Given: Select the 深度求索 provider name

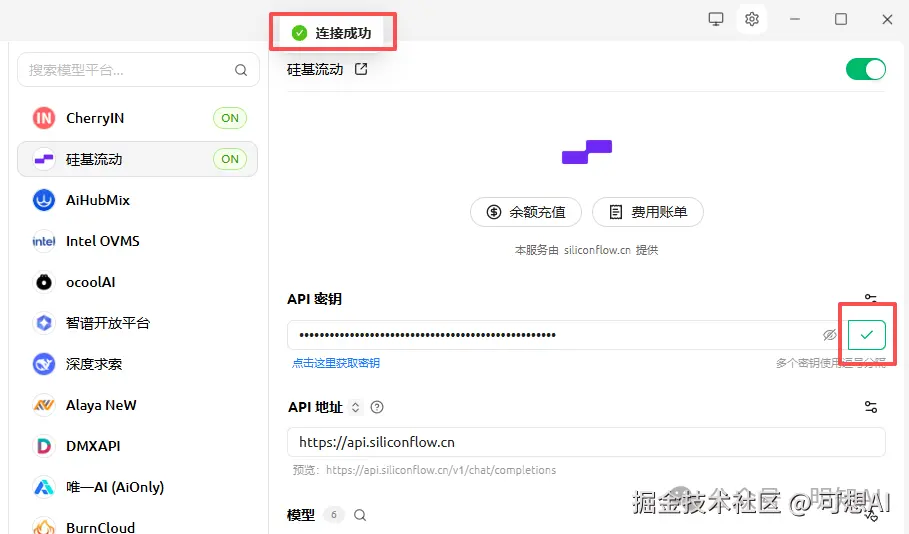Looking at the screenshot, I should point(94,364).
